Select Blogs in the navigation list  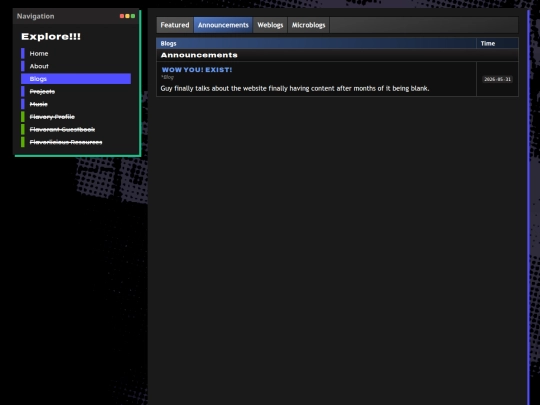[x=76, y=79]
